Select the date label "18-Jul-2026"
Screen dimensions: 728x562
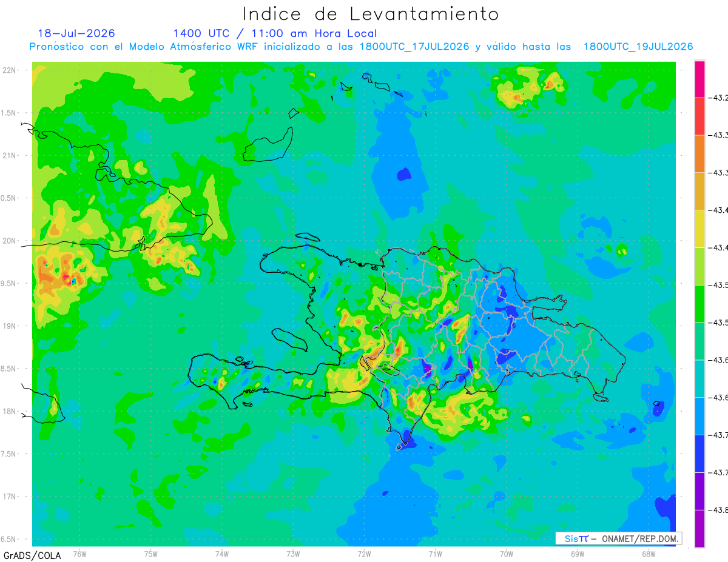[76, 33]
